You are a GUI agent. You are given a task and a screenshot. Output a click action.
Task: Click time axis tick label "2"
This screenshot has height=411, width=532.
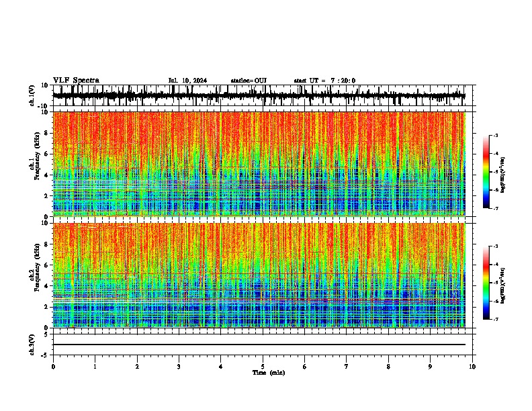click(137, 367)
